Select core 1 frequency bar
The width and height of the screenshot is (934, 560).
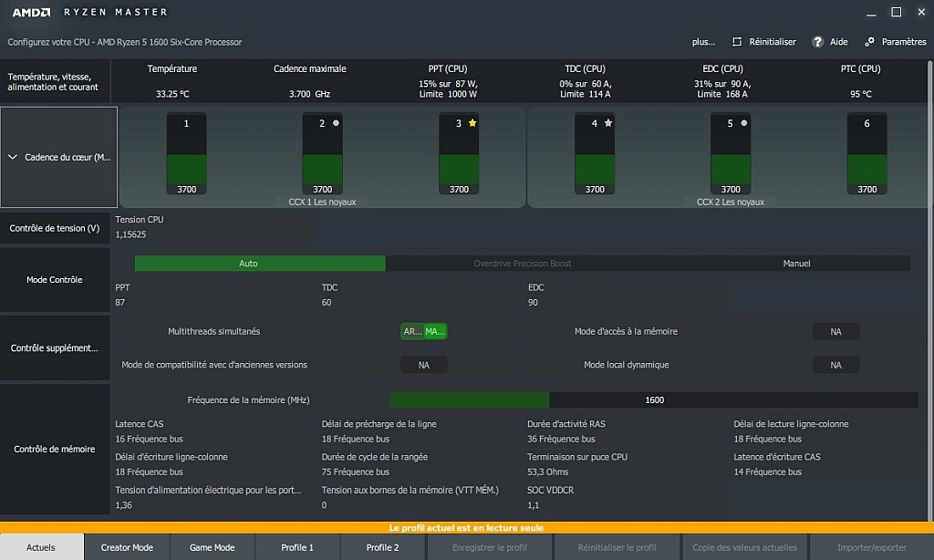[x=186, y=154]
